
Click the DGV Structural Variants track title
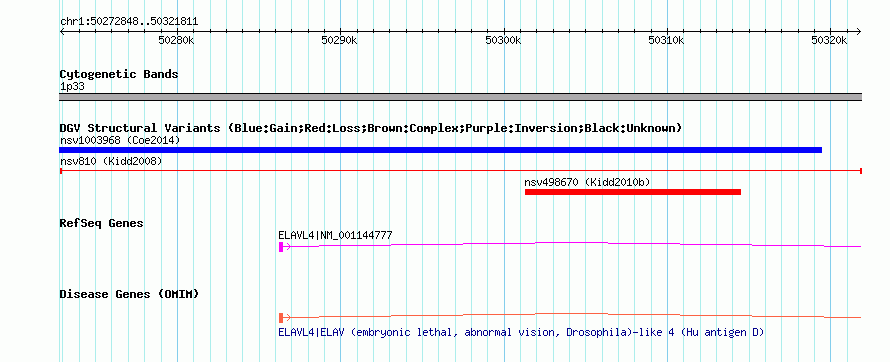tap(371, 128)
